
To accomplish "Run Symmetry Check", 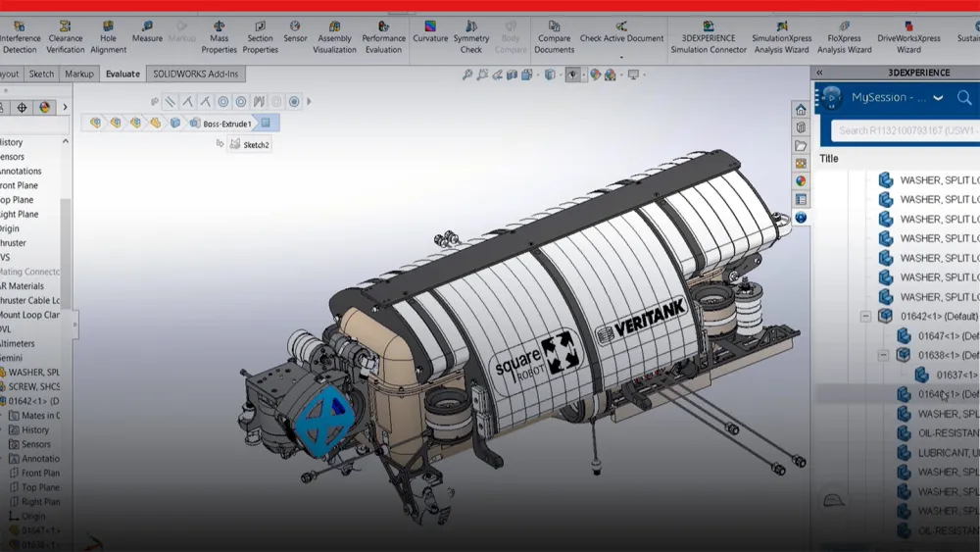I will click(x=471, y=37).
